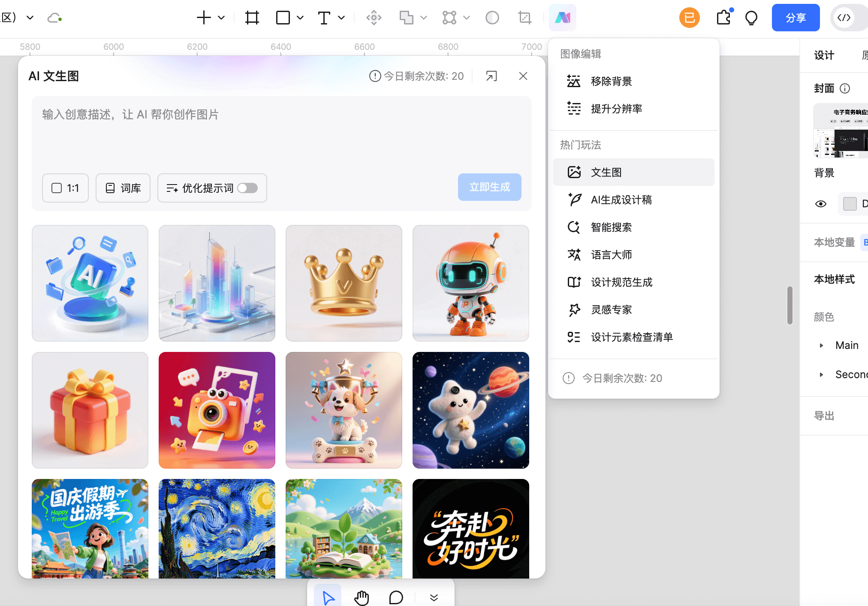Click the blue 分享 share button
Viewport: 868px width, 606px height.
tap(796, 18)
